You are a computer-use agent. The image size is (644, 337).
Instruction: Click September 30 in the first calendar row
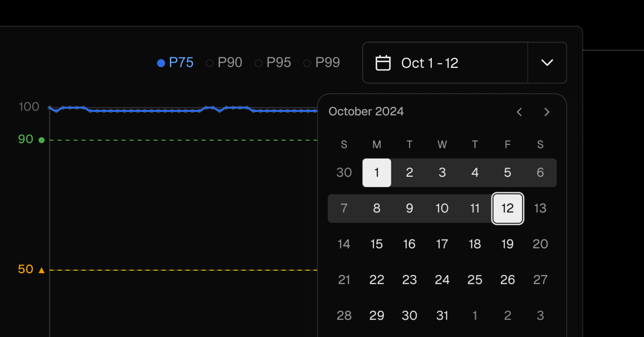click(x=344, y=173)
